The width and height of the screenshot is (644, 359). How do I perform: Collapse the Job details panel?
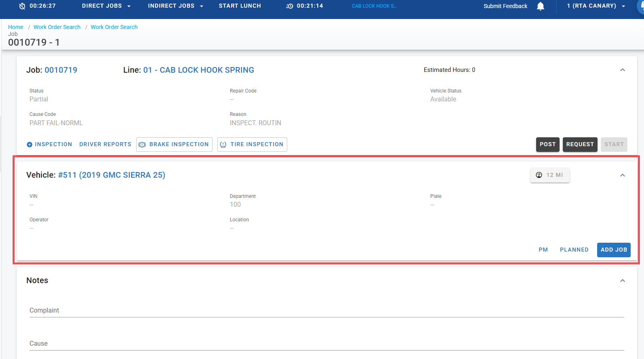click(x=622, y=70)
